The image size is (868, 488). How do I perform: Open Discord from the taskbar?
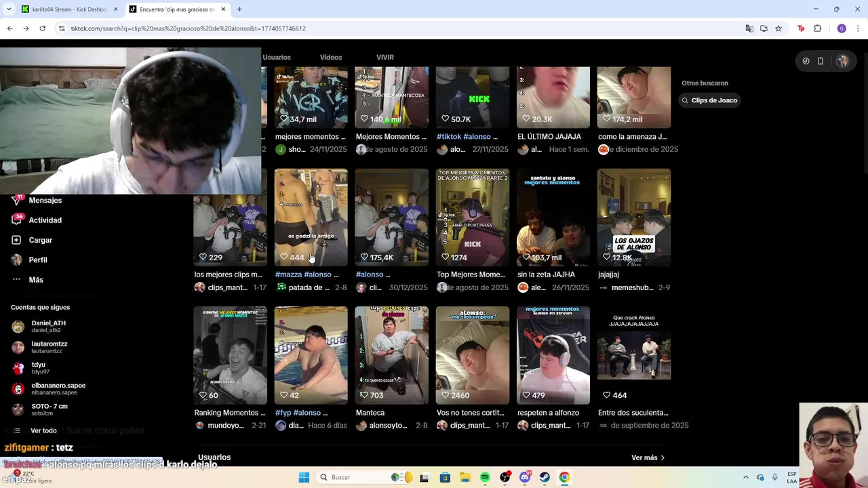pos(525,477)
